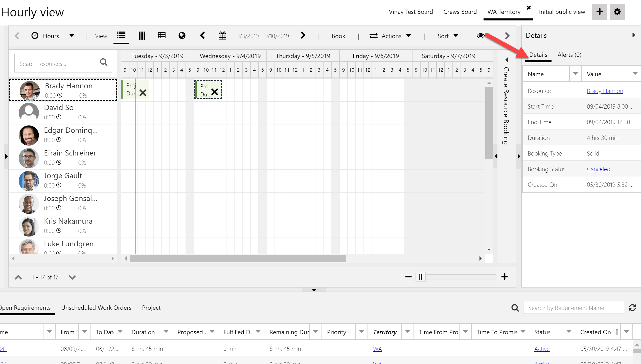Switch to vertical view icon
Viewport: 641px width, 364px height.
click(142, 36)
